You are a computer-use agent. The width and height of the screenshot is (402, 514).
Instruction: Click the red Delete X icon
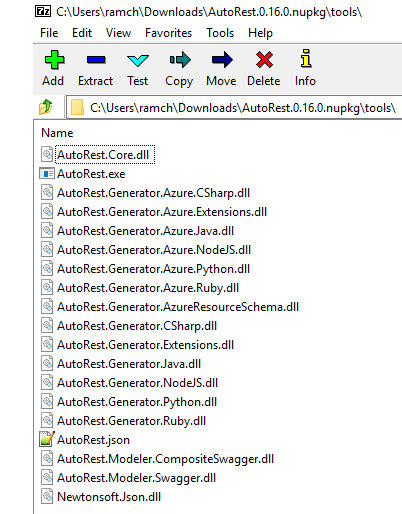pos(264,60)
